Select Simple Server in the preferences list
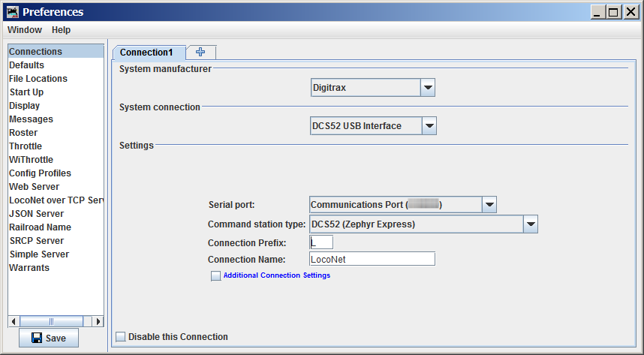 tap(56, 254)
